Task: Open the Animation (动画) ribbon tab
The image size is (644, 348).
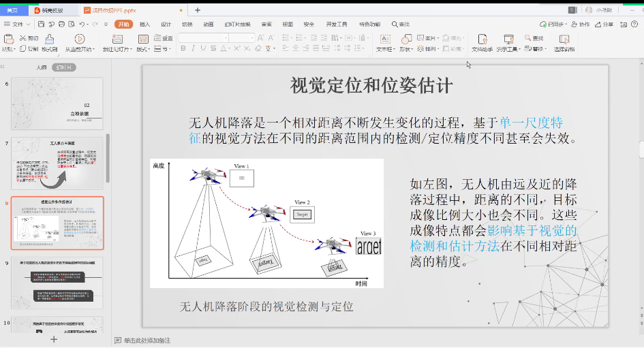Action: 209,24
